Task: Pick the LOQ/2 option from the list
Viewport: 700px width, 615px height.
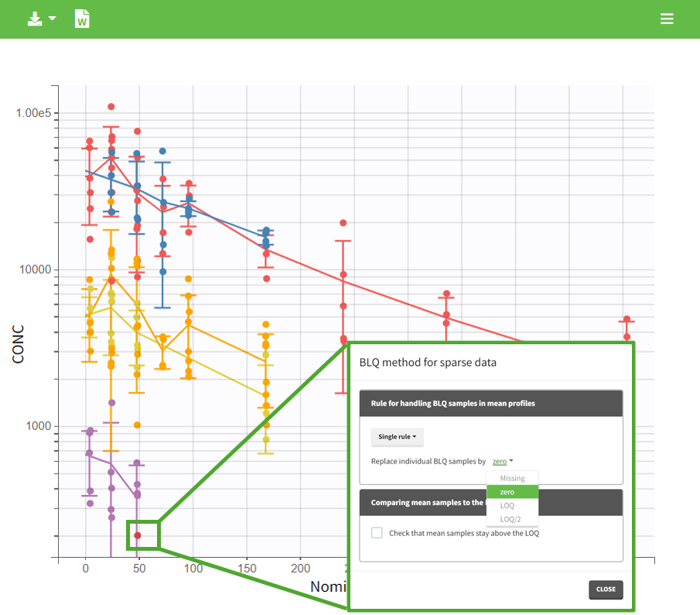Action: pyautogui.click(x=511, y=519)
